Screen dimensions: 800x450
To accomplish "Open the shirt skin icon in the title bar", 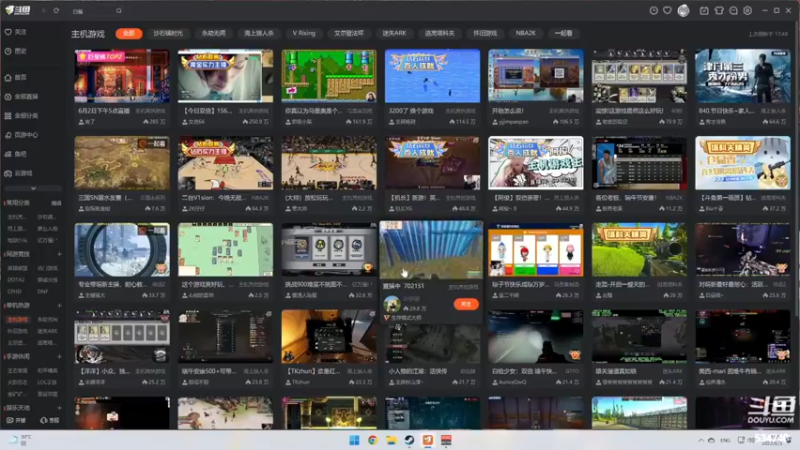I will tap(718, 10).
